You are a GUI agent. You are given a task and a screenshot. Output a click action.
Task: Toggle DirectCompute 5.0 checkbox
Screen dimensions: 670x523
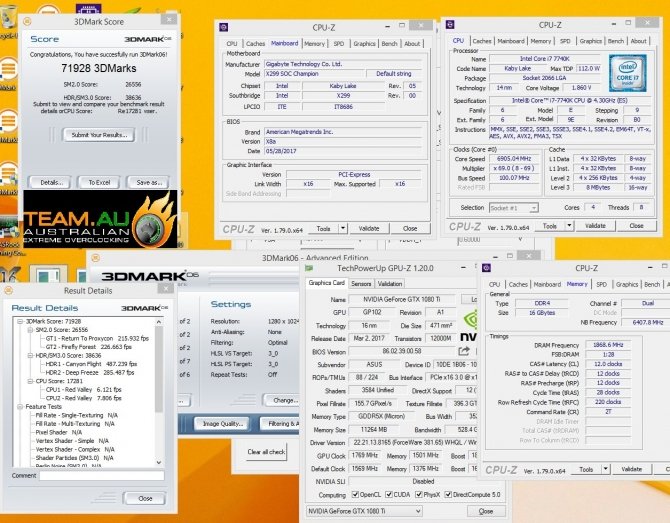pos(448,495)
